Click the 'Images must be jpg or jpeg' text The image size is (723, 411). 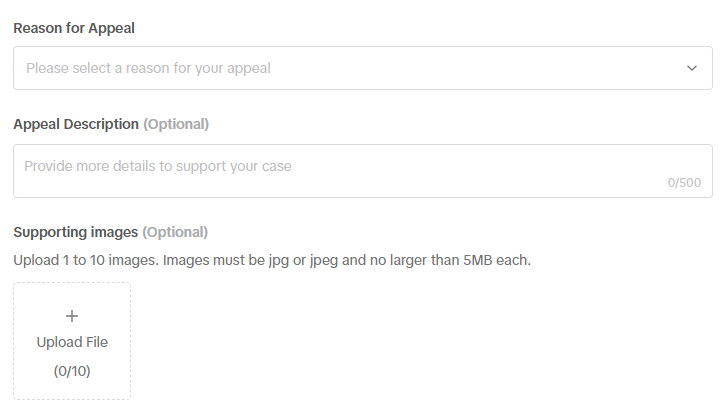250,260
